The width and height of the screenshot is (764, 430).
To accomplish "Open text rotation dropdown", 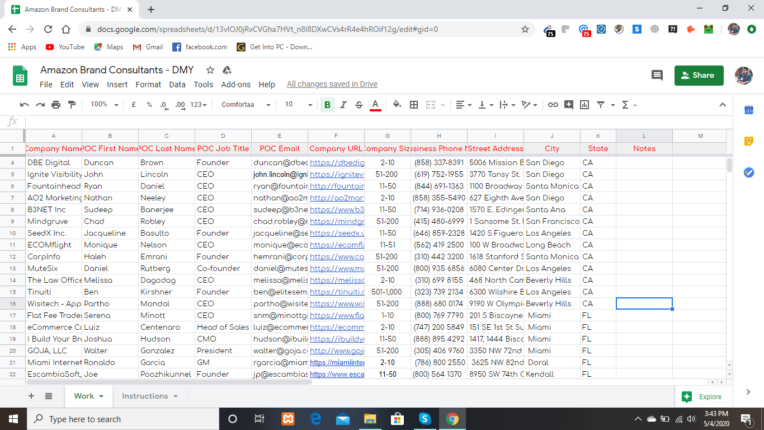I will pyautogui.click(x=529, y=105).
